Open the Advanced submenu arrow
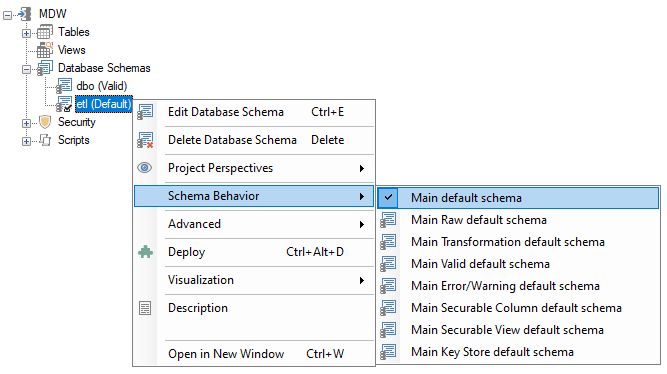The width and height of the screenshot is (667, 374). coord(362,224)
